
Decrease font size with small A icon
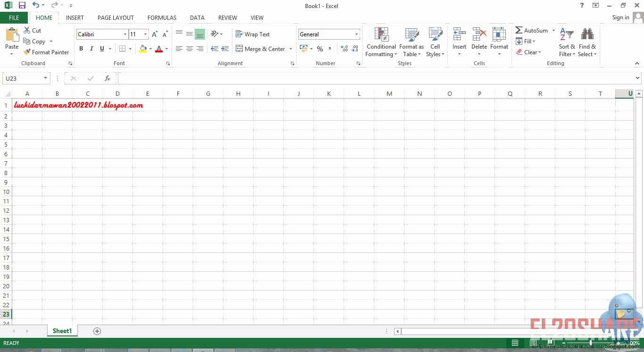[x=165, y=34]
